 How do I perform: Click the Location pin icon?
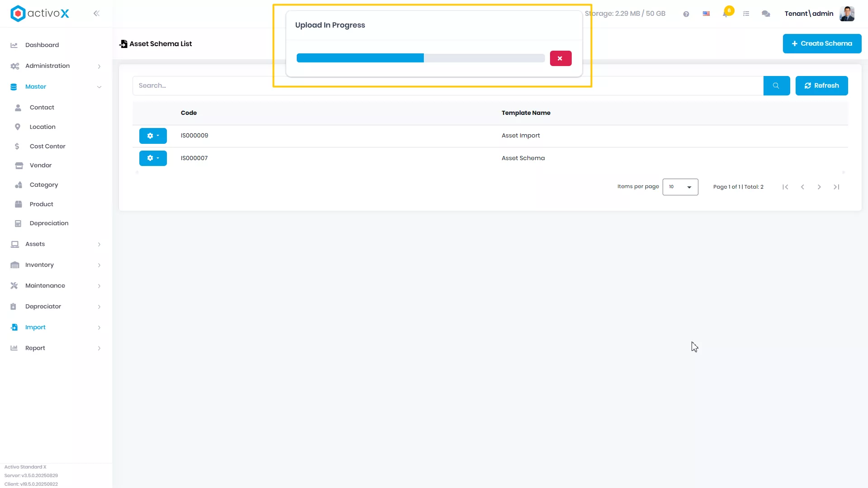18,127
